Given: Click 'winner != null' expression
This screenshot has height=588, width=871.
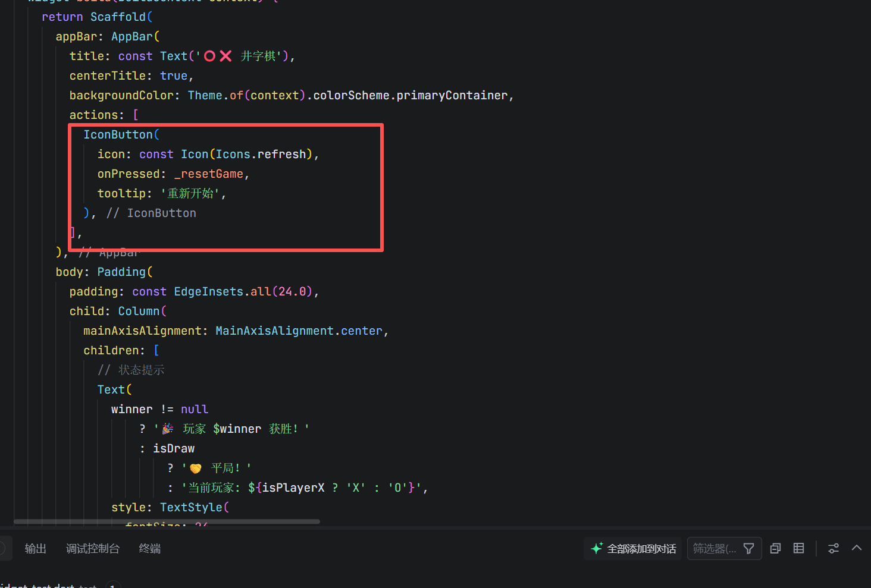Looking at the screenshot, I should click(159, 410).
